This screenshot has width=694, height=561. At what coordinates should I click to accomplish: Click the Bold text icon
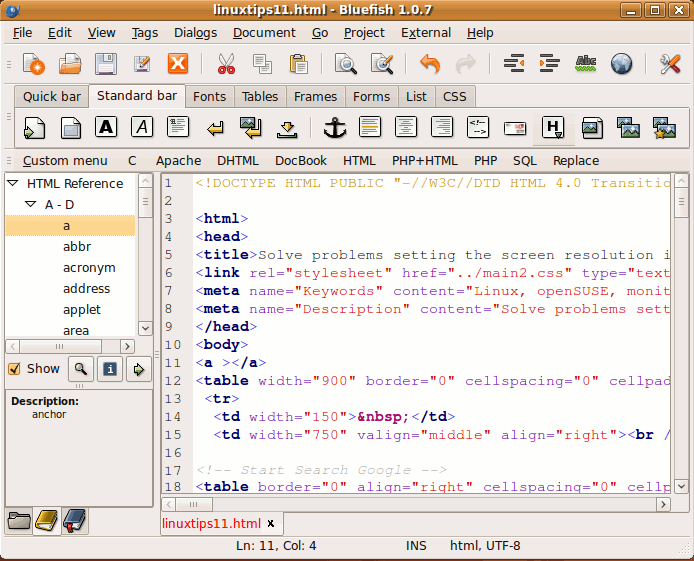pyautogui.click(x=106, y=128)
